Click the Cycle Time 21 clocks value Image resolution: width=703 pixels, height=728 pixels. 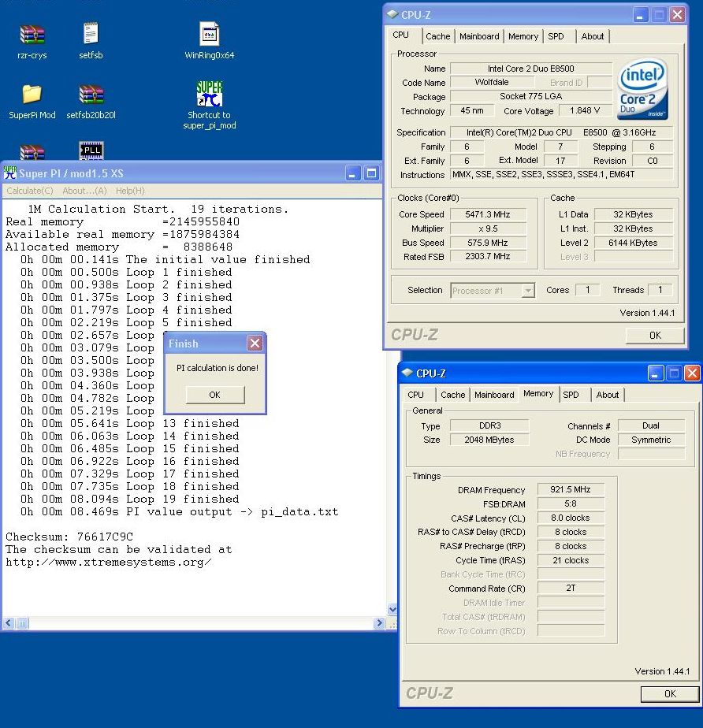[571, 560]
